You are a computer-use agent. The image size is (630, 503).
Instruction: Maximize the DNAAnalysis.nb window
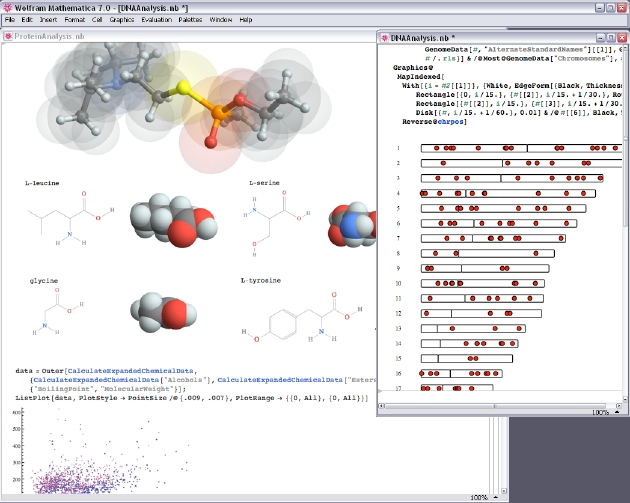point(611,38)
